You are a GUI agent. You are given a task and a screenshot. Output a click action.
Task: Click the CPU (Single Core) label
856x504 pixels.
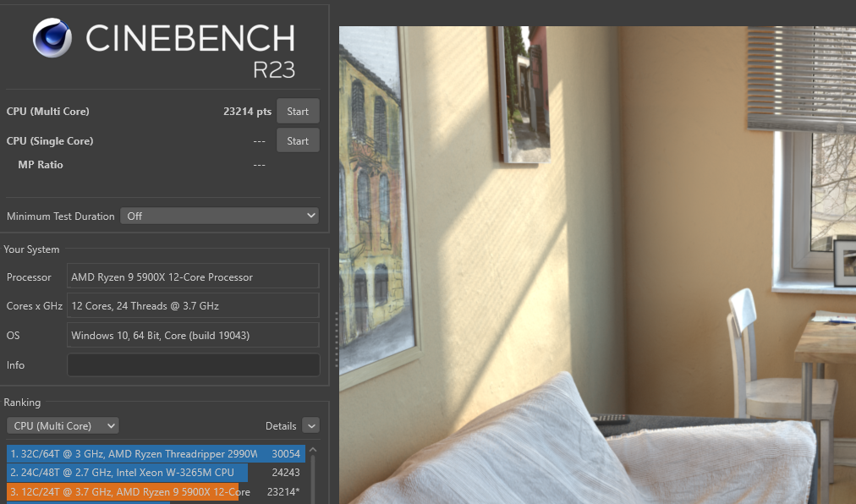click(x=50, y=141)
